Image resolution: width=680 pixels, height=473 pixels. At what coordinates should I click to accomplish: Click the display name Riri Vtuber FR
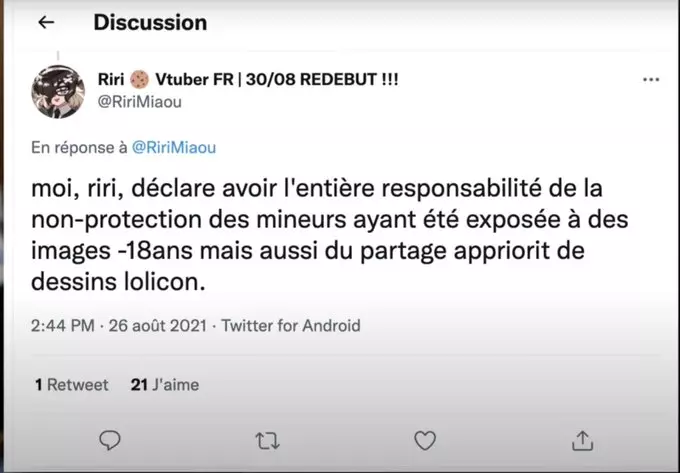click(x=248, y=79)
